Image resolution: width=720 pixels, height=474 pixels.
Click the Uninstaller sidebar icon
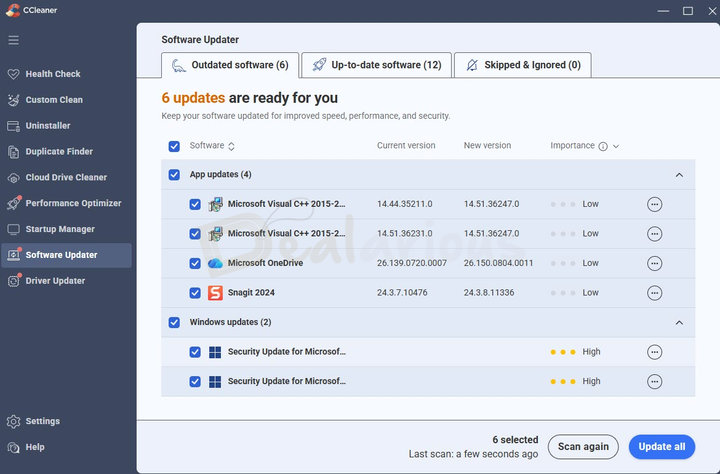point(13,126)
